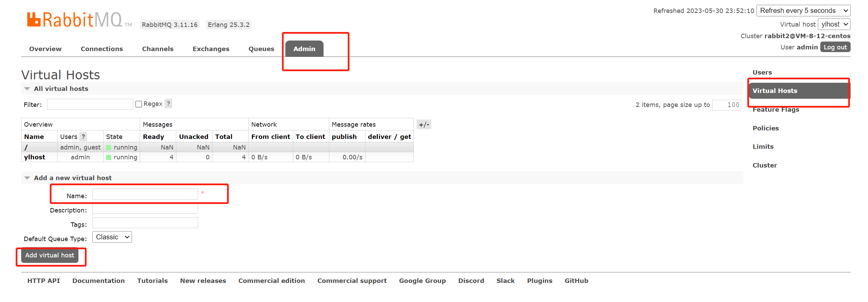Screen dimensions: 868x302
Task: Click the RabbitMQ logo
Action: (79, 20)
